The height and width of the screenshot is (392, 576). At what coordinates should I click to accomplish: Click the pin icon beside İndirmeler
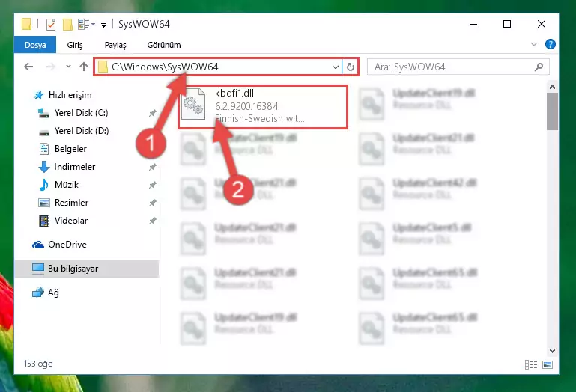(153, 167)
